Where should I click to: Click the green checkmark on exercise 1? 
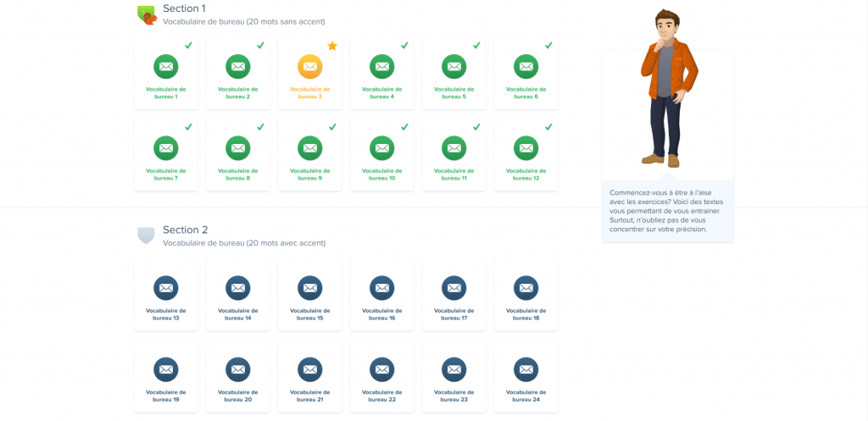coord(188,46)
